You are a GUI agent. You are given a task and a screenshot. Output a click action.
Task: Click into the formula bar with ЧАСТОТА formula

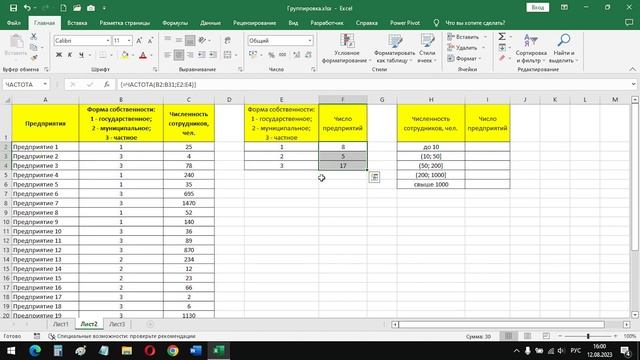click(373, 84)
